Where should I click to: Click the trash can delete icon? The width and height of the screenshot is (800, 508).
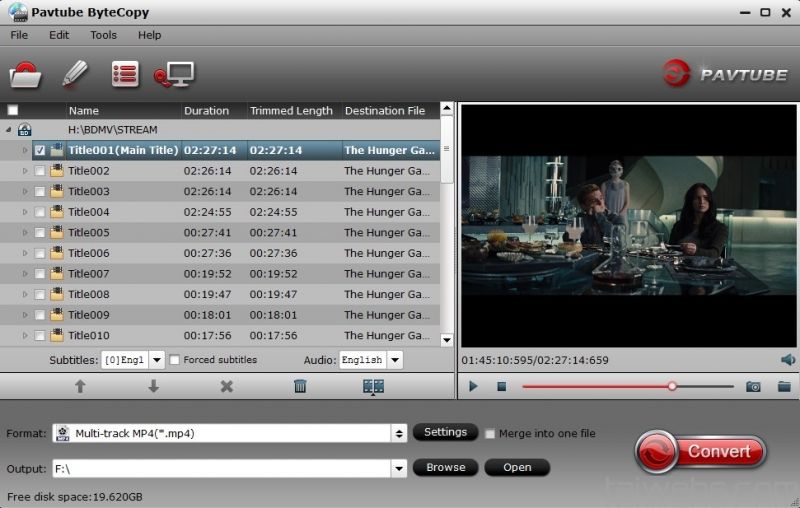coord(300,386)
